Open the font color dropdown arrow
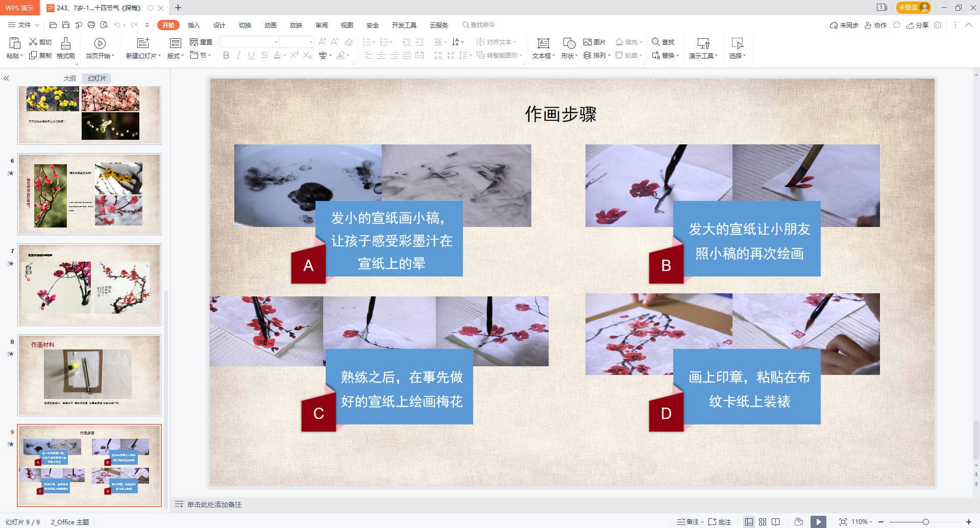This screenshot has width=980, height=528. coord(284,56)
